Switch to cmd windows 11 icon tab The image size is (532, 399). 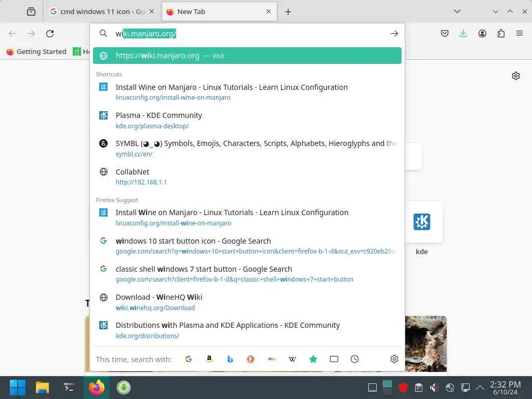coord(102,11)
